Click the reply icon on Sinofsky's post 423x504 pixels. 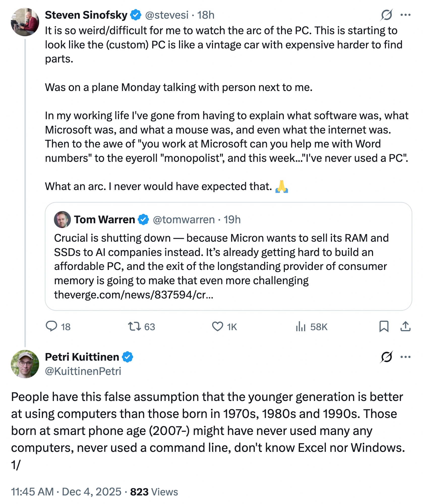51,326
